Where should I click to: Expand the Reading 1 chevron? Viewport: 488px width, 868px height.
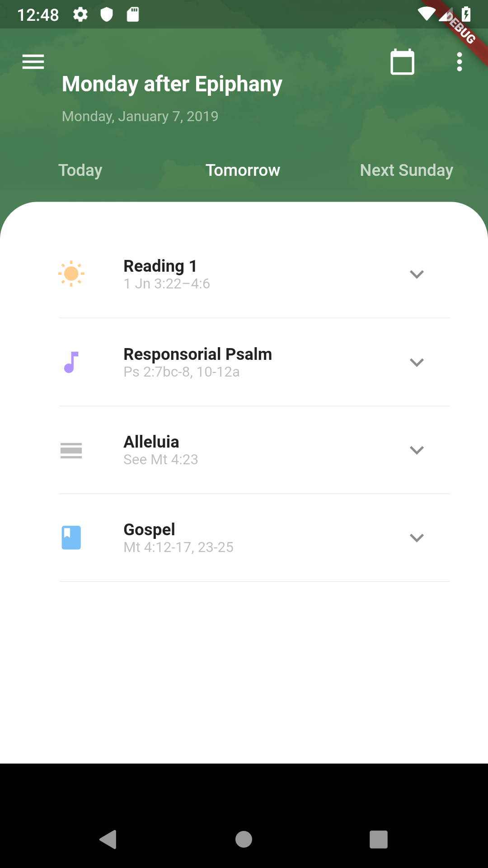417,274
